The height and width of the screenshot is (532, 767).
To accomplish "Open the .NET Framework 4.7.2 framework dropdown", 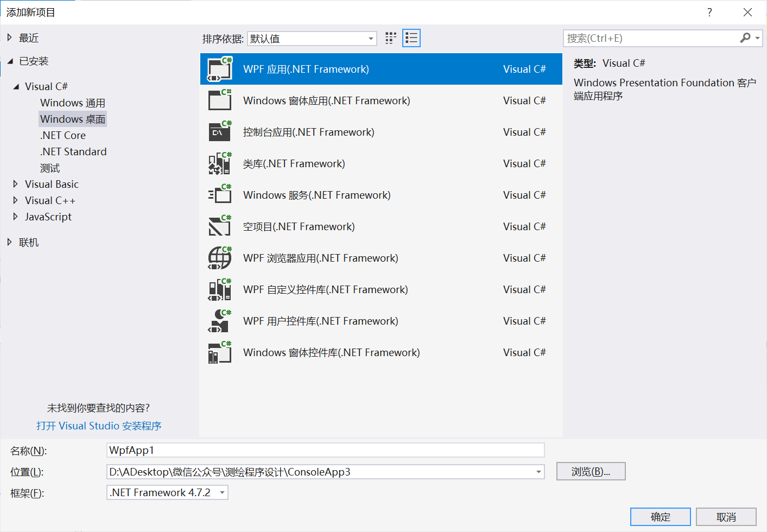I will pyautogui.click(x=167, y=492).
